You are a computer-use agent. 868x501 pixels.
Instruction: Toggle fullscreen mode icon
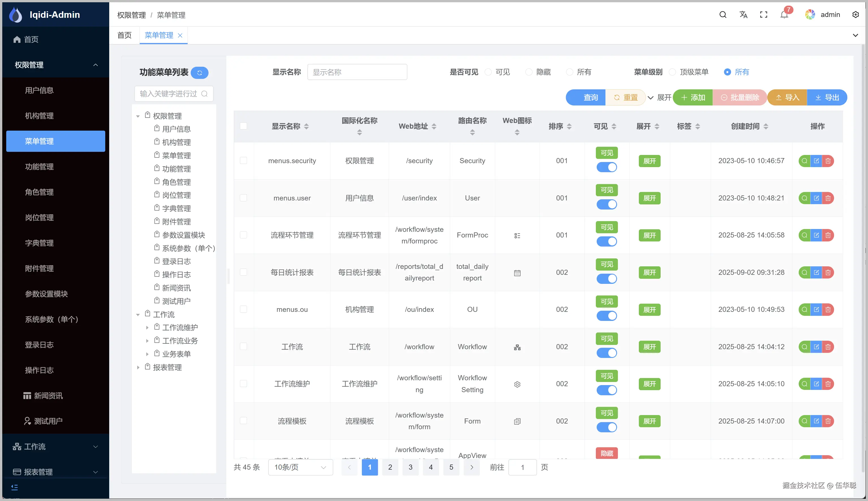[763, 14]
